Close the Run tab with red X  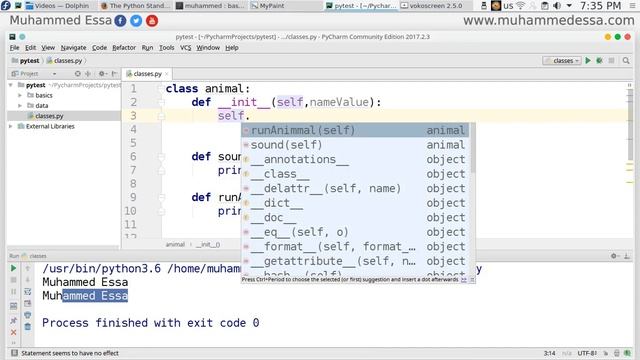pos(13,332)
